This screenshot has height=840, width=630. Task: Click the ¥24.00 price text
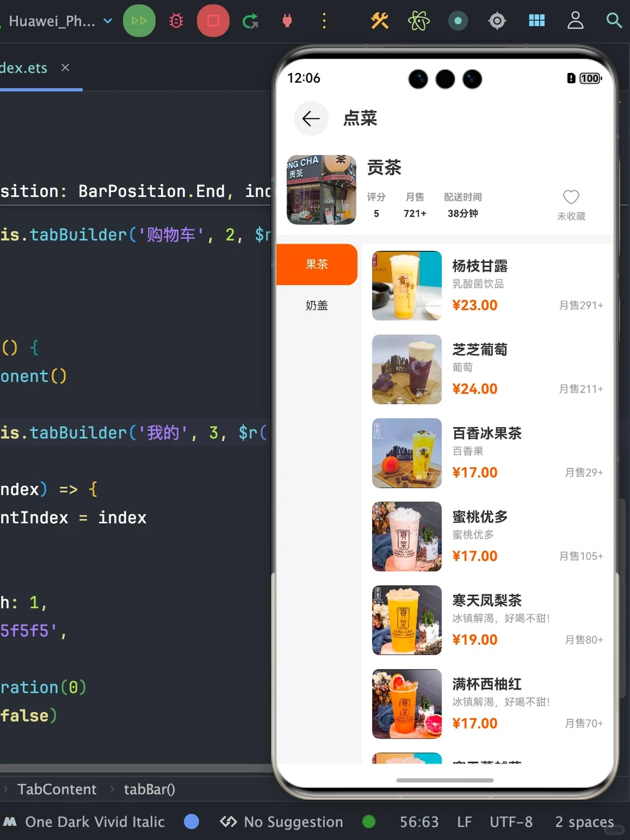(475, 389)
